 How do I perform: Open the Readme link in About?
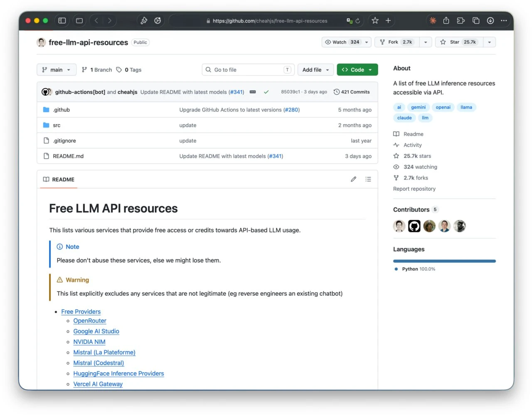click(x=409, y=134)
